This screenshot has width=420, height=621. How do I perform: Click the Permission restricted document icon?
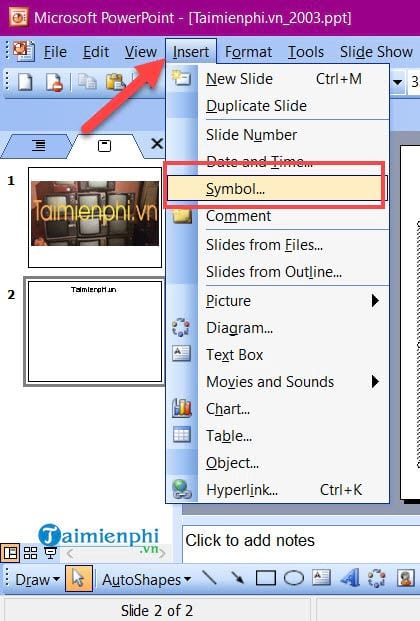(x=54, y=82)
